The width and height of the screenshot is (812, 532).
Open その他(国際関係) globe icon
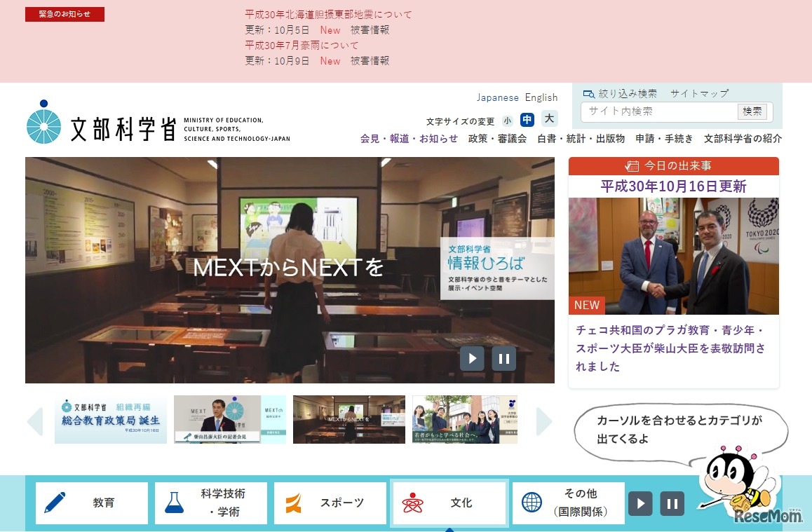coord(532,503)
